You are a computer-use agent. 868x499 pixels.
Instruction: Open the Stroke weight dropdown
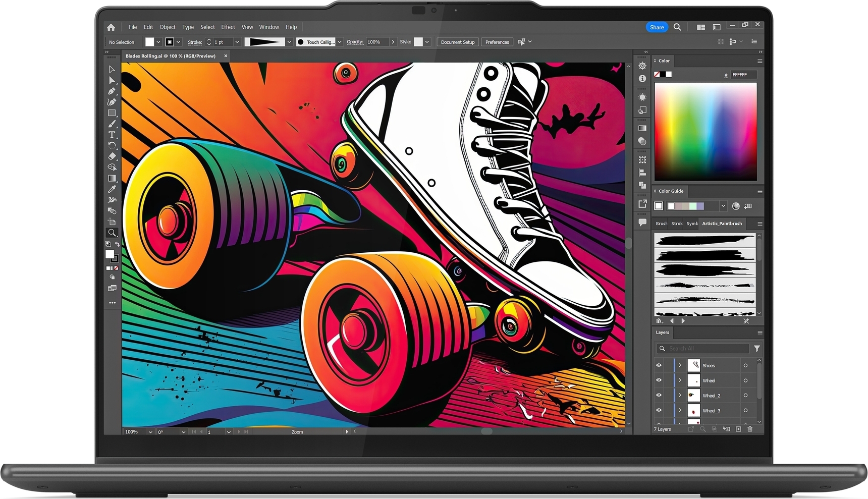236,42
